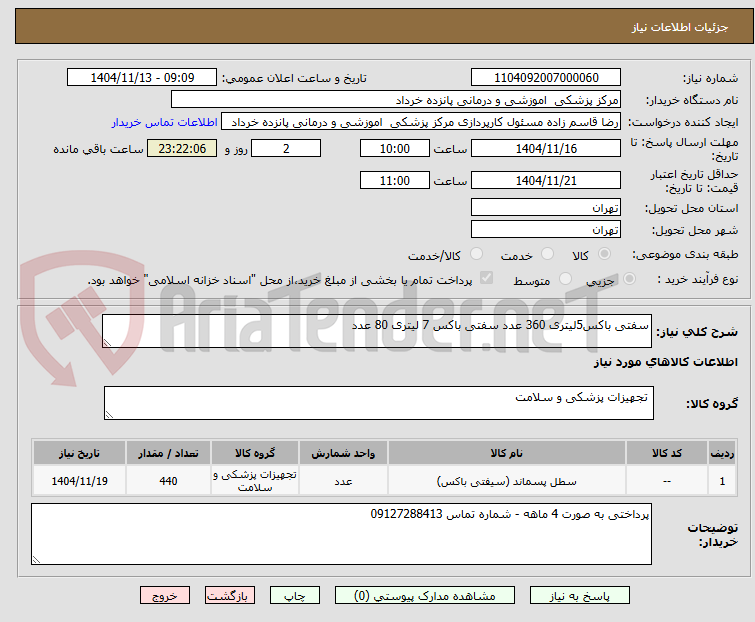Click the اطلاعات کالاهای مورد نیاز heading

665,362
